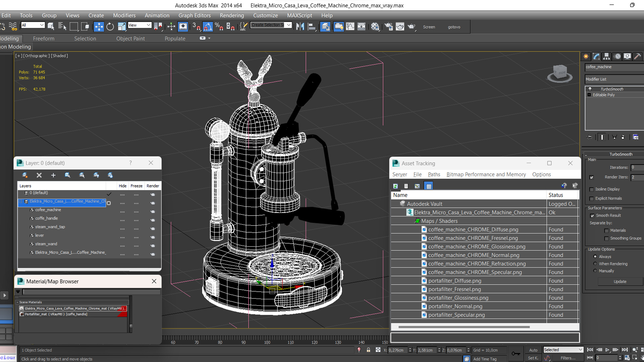Switch to the Freeform ribbon tab
The image size is (644, 362).
click(x=44, y=39)
